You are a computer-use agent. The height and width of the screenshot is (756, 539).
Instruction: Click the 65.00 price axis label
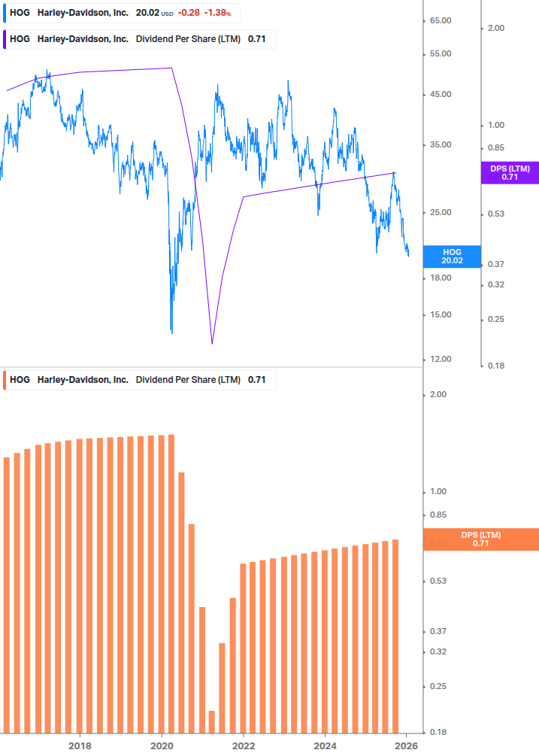tap(441, 21)
